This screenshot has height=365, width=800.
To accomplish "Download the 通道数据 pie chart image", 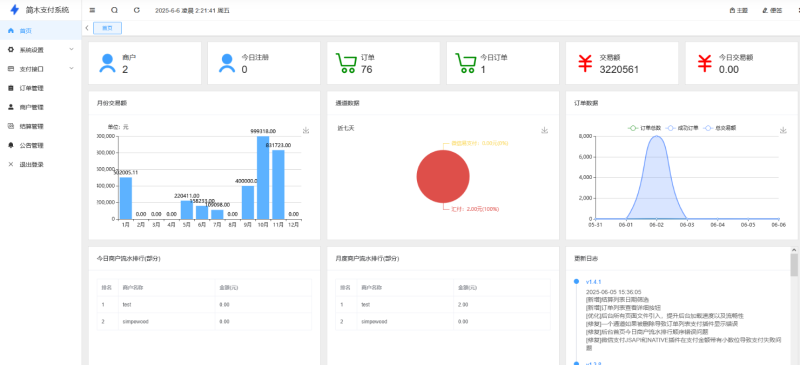I will (544, 131).
